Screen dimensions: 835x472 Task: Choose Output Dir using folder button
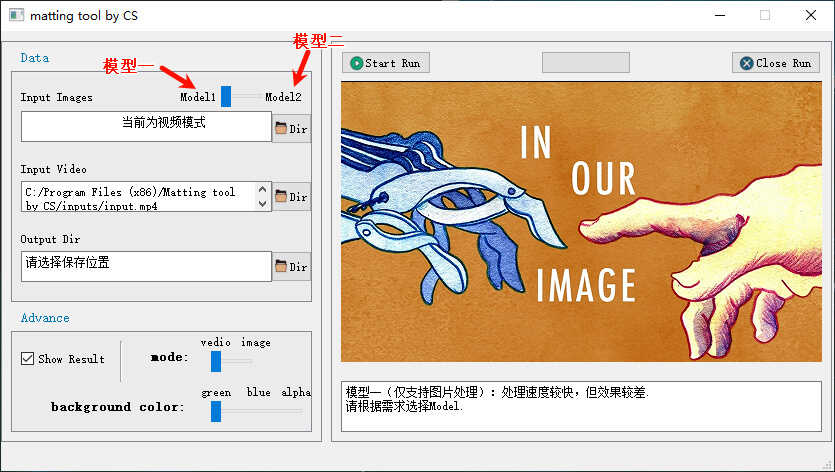tap(291, 266)
